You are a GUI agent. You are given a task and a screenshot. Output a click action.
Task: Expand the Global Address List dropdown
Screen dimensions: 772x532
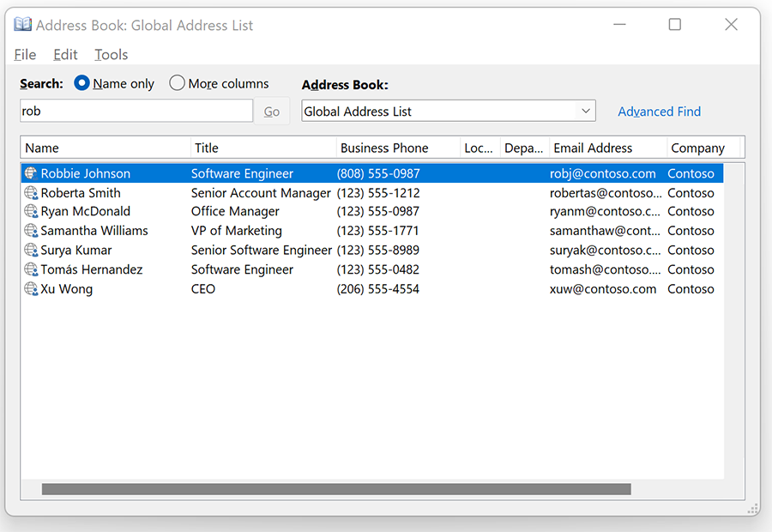click(x=585, y=111)
